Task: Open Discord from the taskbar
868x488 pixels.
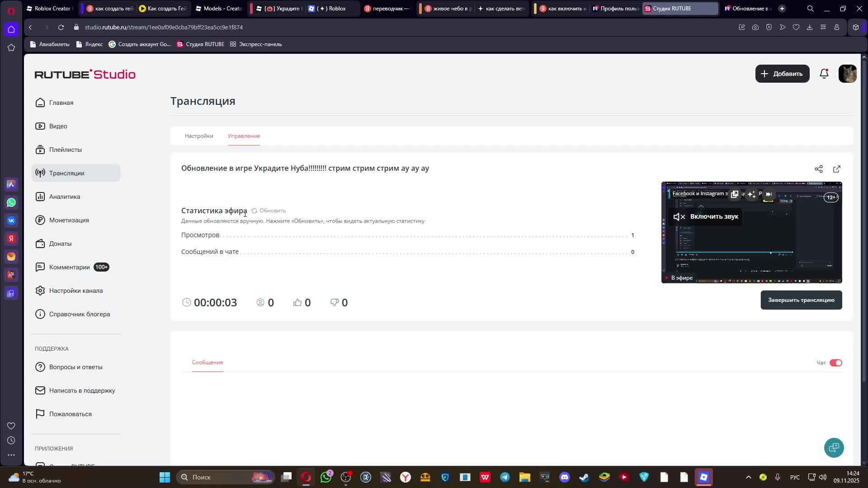Action: [x=565, y=477]
